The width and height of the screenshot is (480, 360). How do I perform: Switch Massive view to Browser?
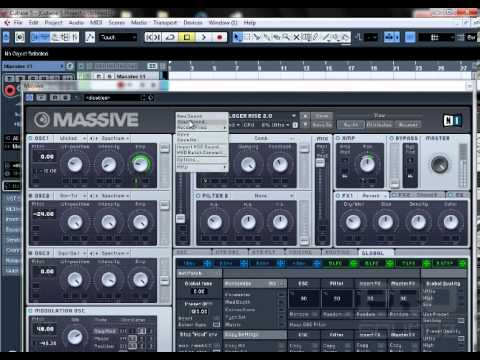tap(408, 125)
